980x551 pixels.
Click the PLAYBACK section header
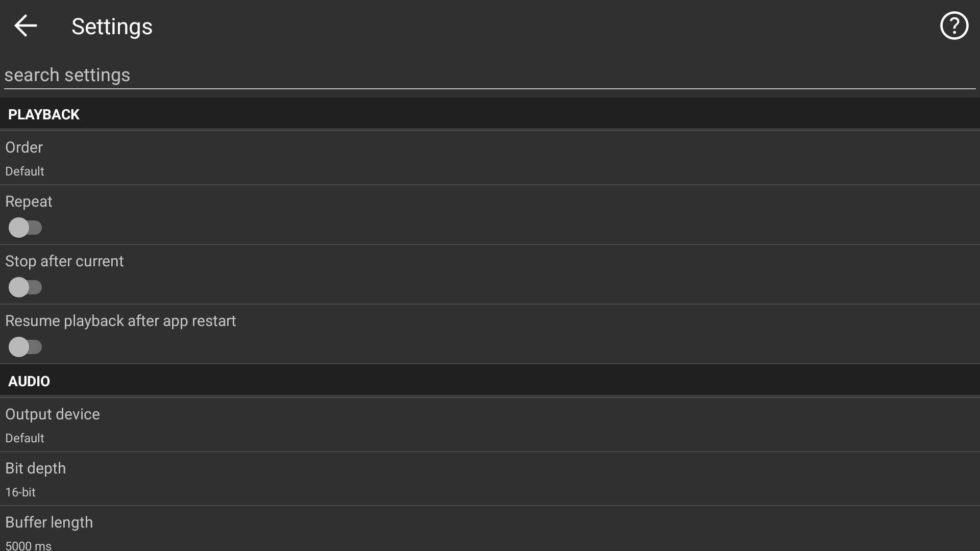pyautogui.click(x=44, y=114)
